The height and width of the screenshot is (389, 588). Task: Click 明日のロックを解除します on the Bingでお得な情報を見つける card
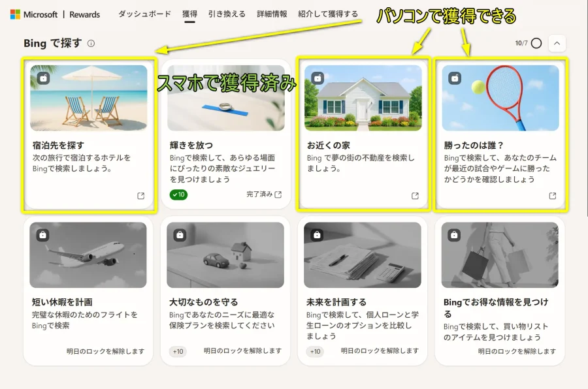(517, 351)
